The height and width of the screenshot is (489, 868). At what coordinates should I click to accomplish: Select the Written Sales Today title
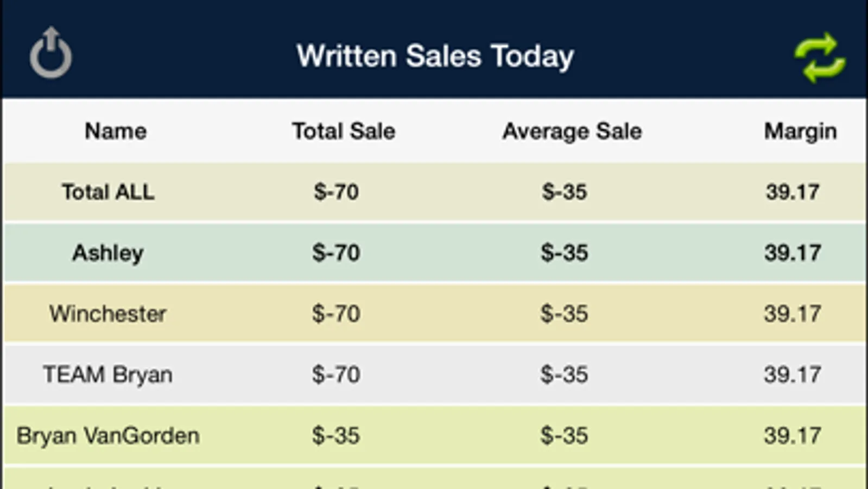[435, 57]
